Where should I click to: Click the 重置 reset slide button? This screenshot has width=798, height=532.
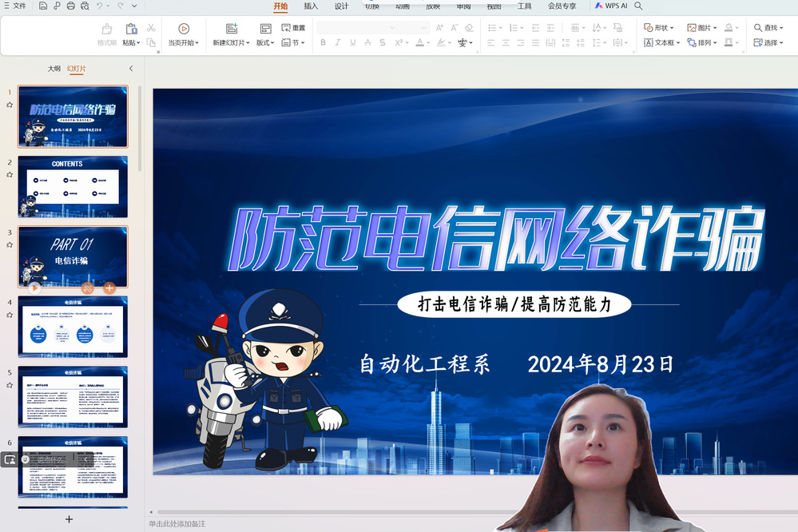tap(293, 28)
